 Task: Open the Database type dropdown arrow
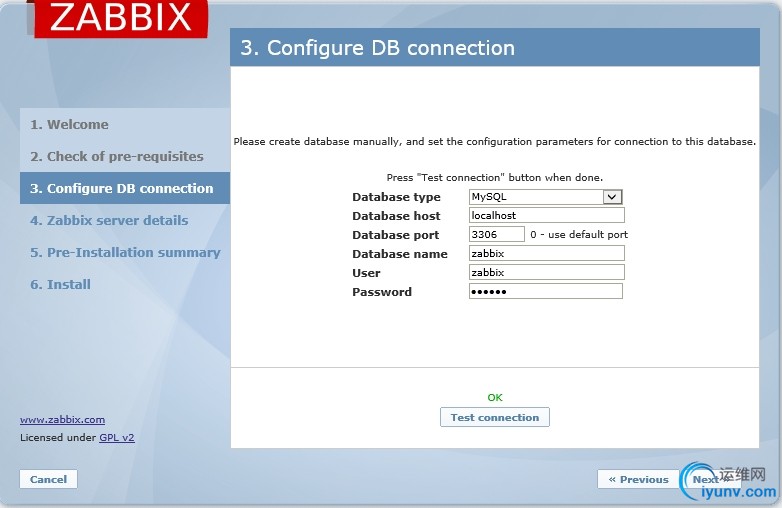(x=612, y=197)
